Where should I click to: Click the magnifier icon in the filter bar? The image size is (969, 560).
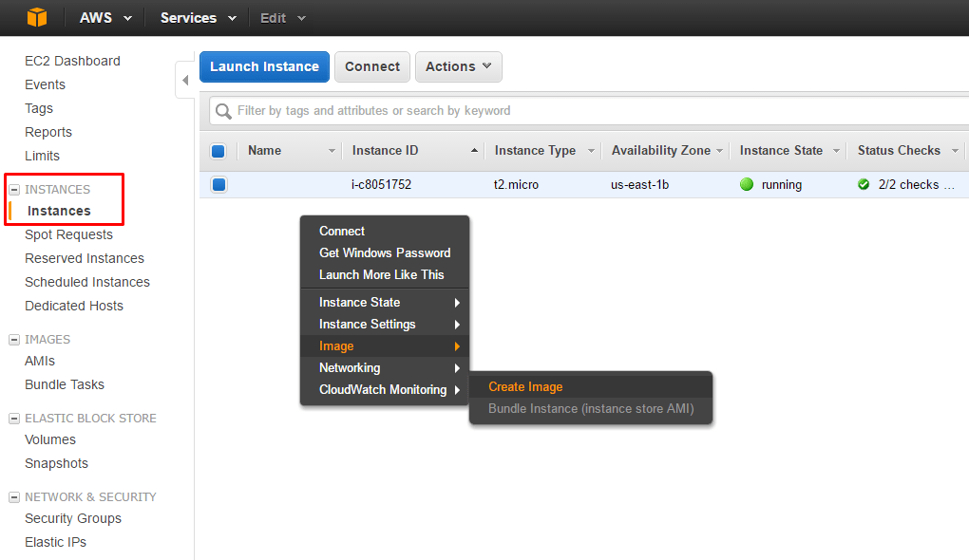pos(222,111)
